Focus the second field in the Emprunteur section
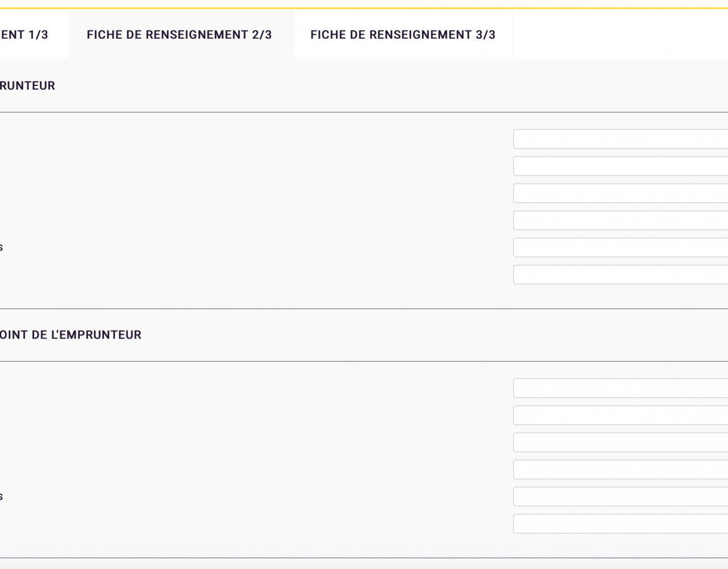This screenshot has height=569, width=728. tap(621, 166)
